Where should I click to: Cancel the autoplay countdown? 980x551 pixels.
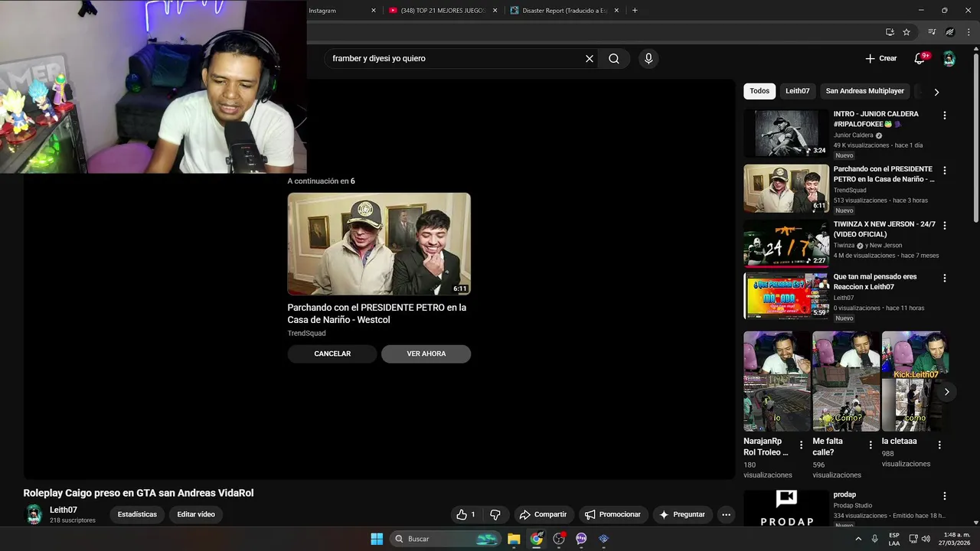click(x=332, y=354)
